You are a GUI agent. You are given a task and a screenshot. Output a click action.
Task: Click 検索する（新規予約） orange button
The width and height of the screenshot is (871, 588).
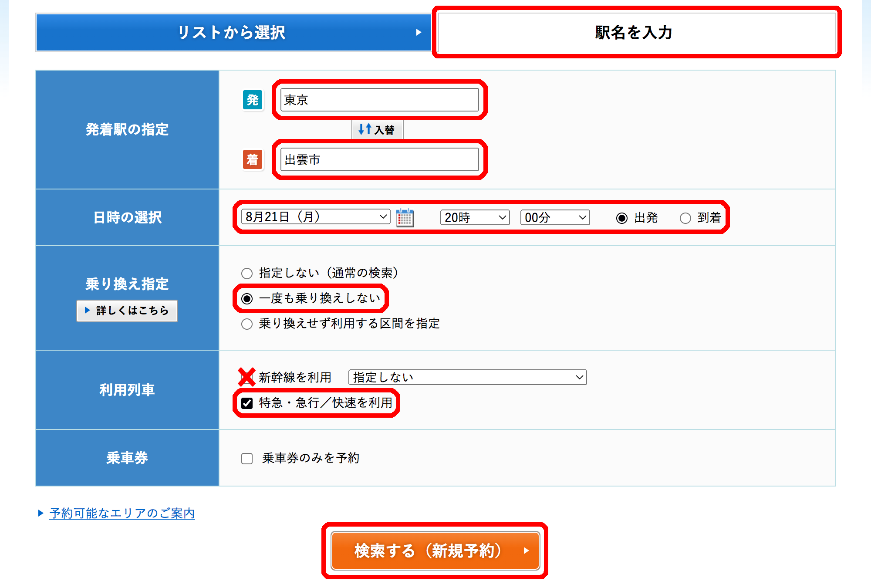(435, 551)
